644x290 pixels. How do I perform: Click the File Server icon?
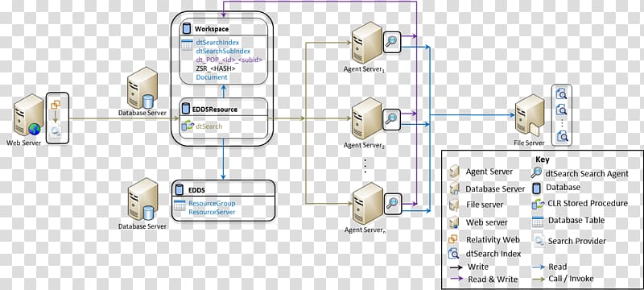[x=530, y=115]
